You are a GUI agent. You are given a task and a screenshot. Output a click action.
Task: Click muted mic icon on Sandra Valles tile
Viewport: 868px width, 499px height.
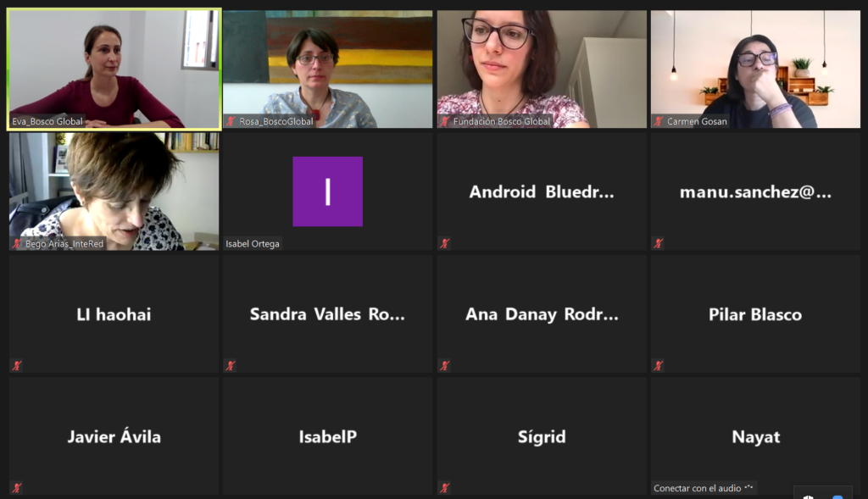coord(231,366)
